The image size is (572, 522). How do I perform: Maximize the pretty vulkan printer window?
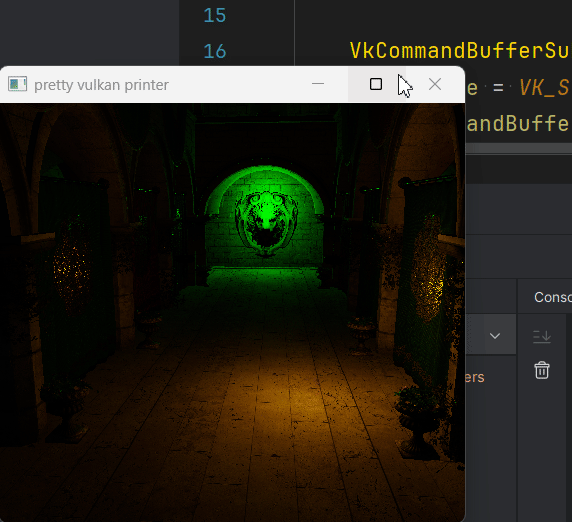pyautogui.click(x=376, y=84)
